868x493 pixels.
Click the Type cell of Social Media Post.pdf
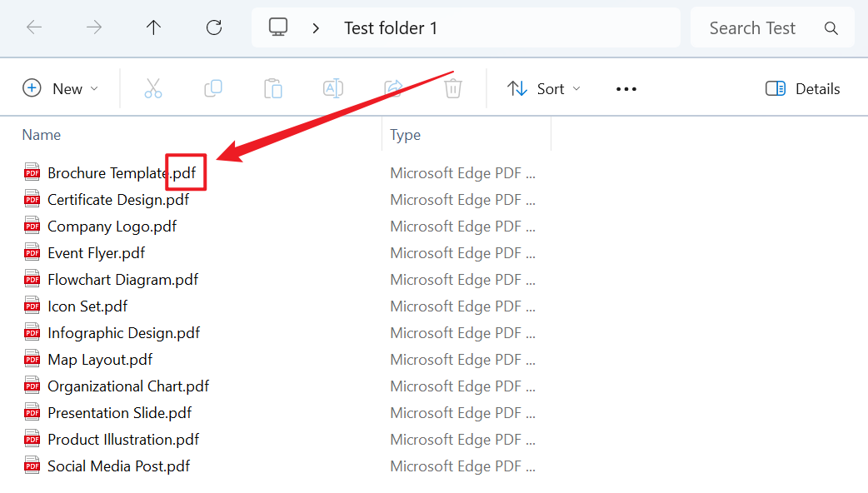[x=463, y=466]
